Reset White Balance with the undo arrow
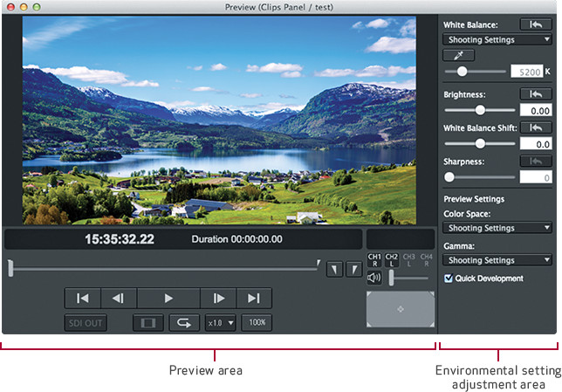This screenshot has width=562, height=392. 535,24
